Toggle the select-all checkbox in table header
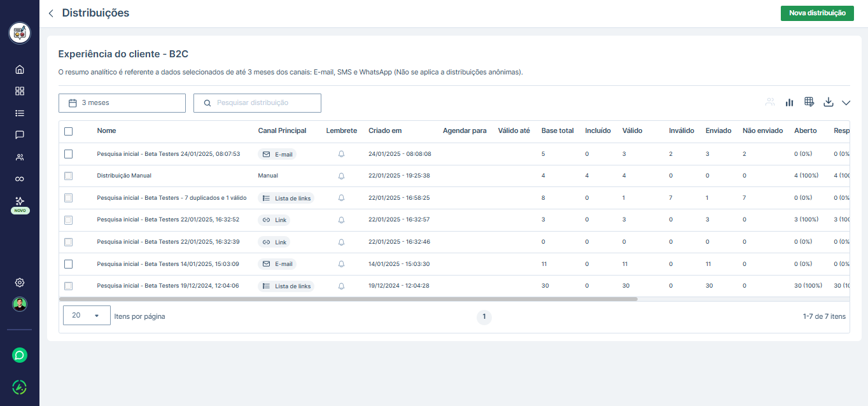This screenshot has height=406, width=868. 69,131
